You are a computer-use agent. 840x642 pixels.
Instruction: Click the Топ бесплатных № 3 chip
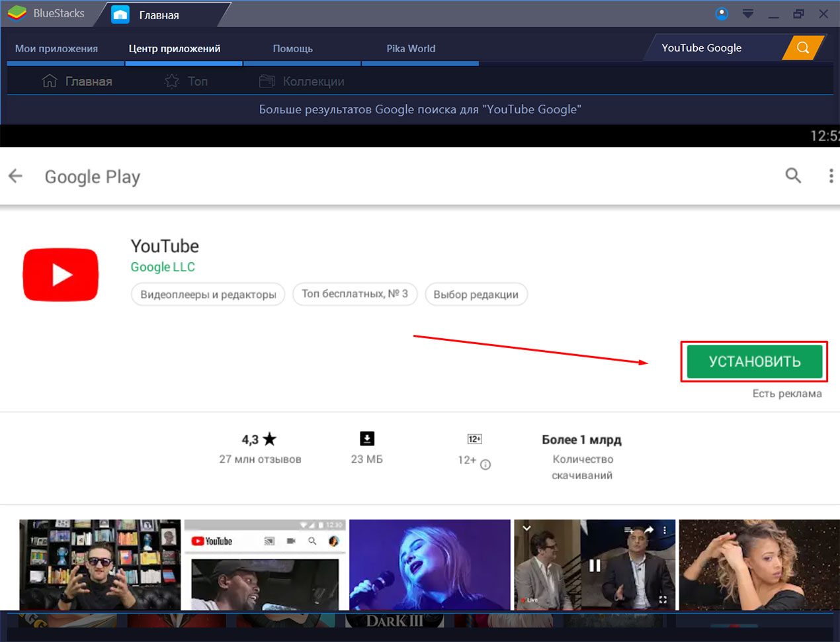point(355,294)
